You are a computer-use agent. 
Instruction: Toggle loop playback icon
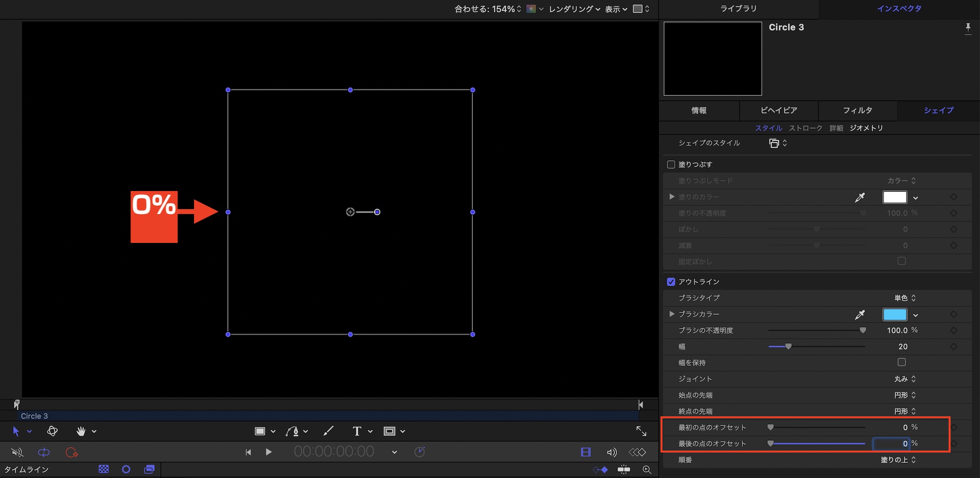pos(44,452)
